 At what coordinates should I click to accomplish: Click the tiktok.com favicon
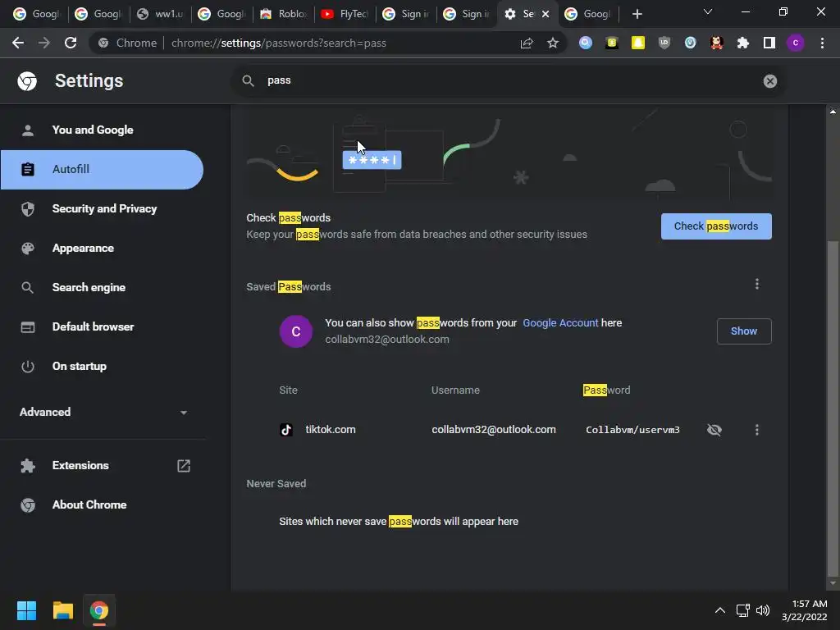point(286,430)
